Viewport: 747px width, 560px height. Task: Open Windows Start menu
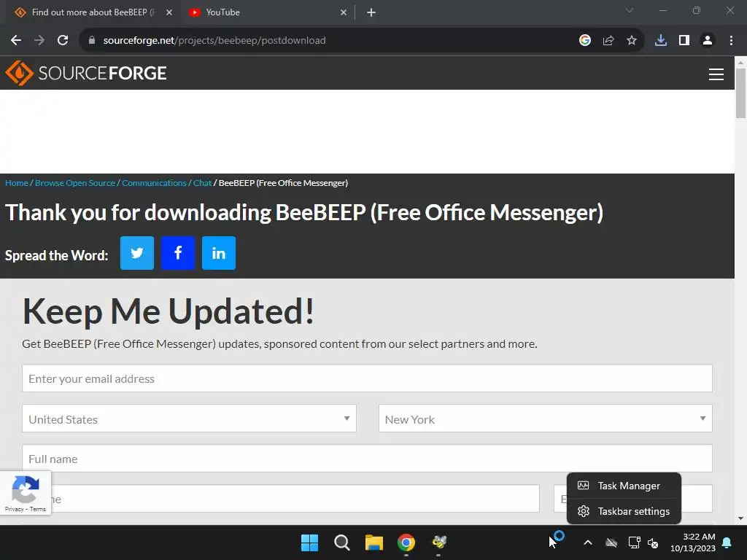309,542
